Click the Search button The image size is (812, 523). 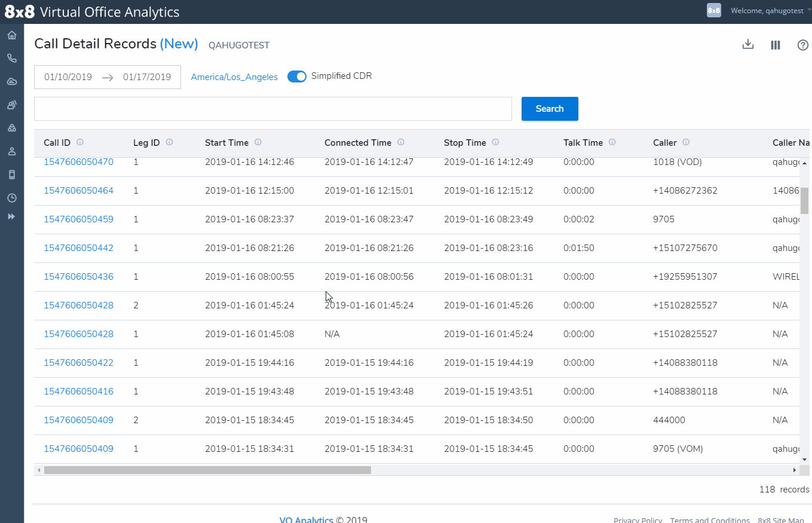pos(550,109)
